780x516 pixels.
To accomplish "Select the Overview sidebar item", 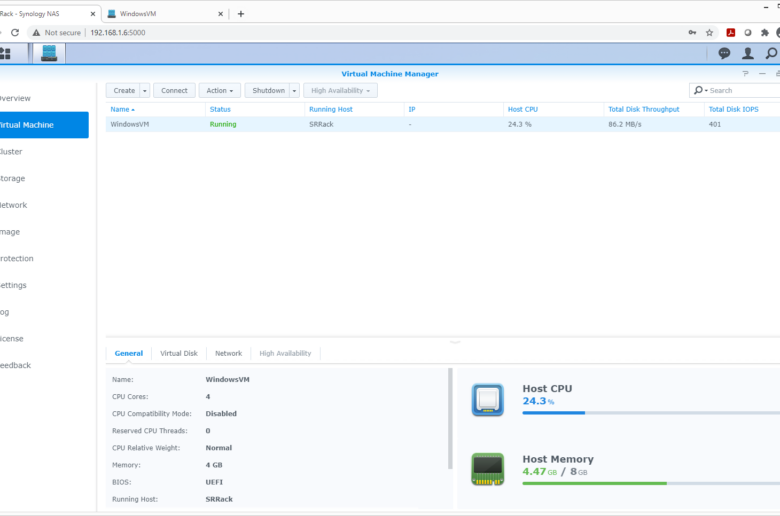I will point(44,98).
